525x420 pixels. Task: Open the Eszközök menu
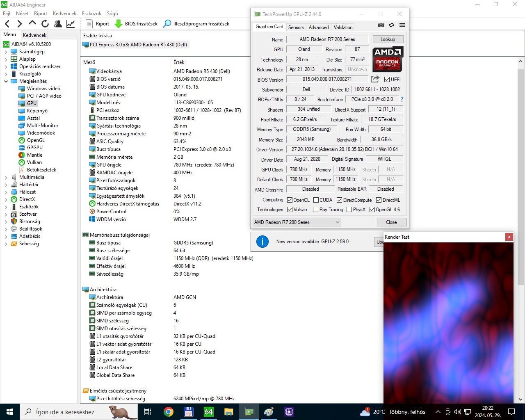click(x=91, y=14)
